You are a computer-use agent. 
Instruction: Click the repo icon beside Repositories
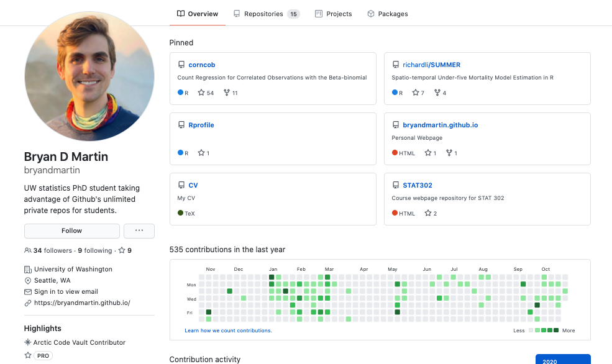click(237, 14)
